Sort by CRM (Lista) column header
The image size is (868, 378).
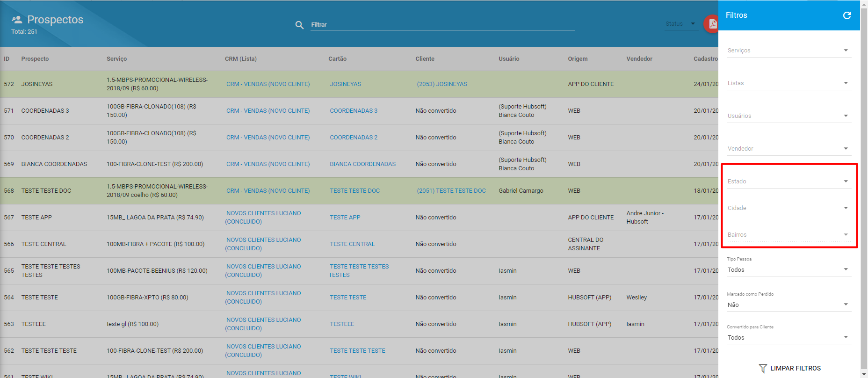click(x=240, y=59)
